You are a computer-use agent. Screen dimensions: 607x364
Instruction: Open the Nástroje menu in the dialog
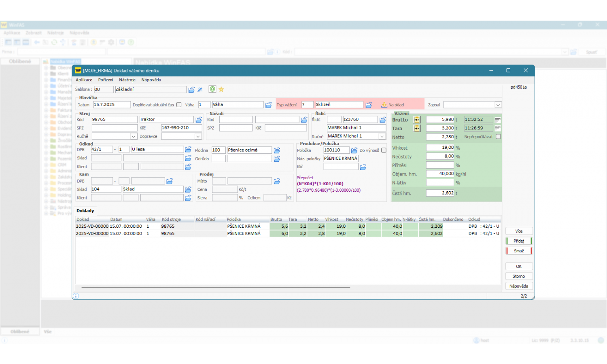pyautogui.click(x=127, y=80)
